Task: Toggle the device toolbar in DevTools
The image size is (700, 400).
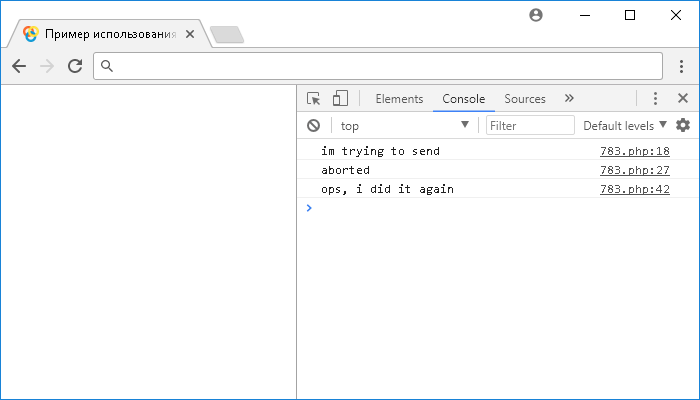Action: [x=340, y=98]
